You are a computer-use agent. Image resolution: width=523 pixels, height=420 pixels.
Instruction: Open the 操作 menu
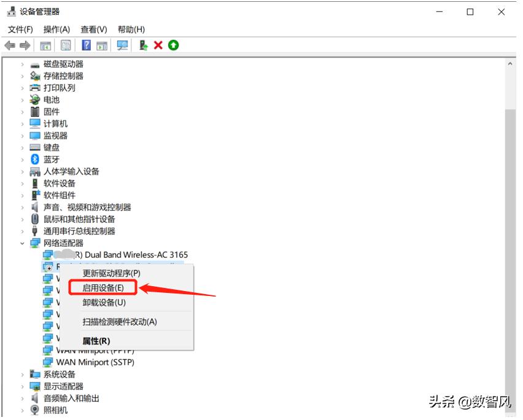[55, 29]
